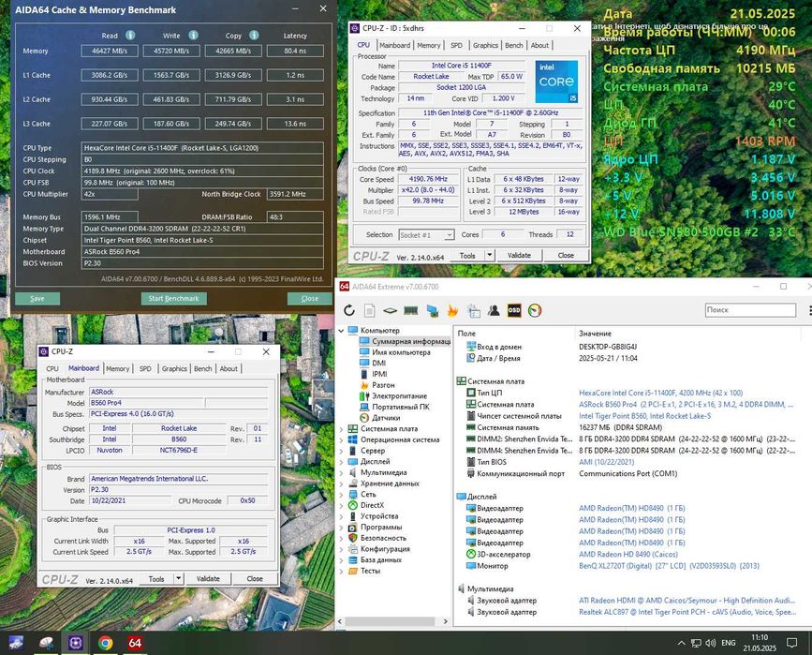
Task: Click the volume icon in system tray
Action: coord(711,643)
